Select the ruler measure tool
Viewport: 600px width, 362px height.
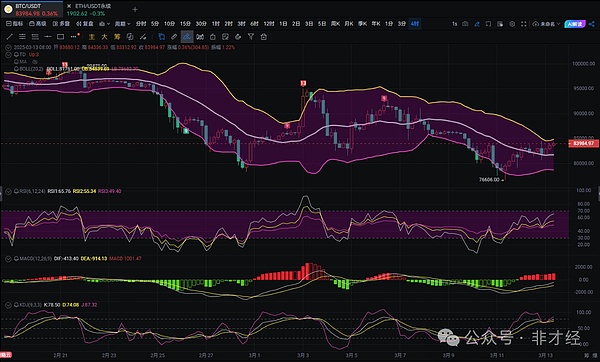(174, 37)
